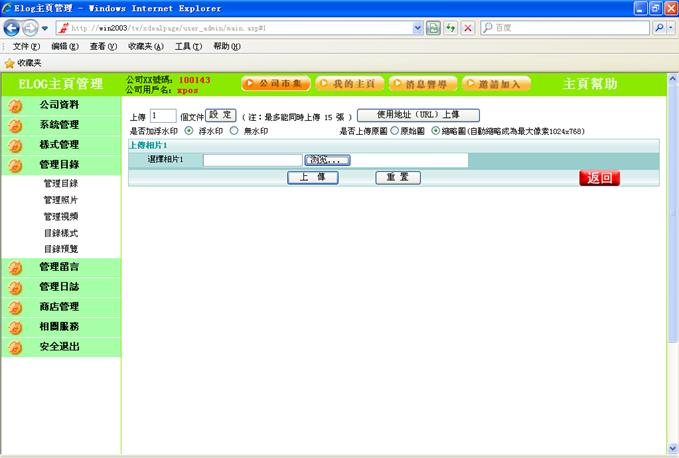This screenshot has height=458, width=679.
Task: Click the red stop loading icon
Action: tap(468, 28)
